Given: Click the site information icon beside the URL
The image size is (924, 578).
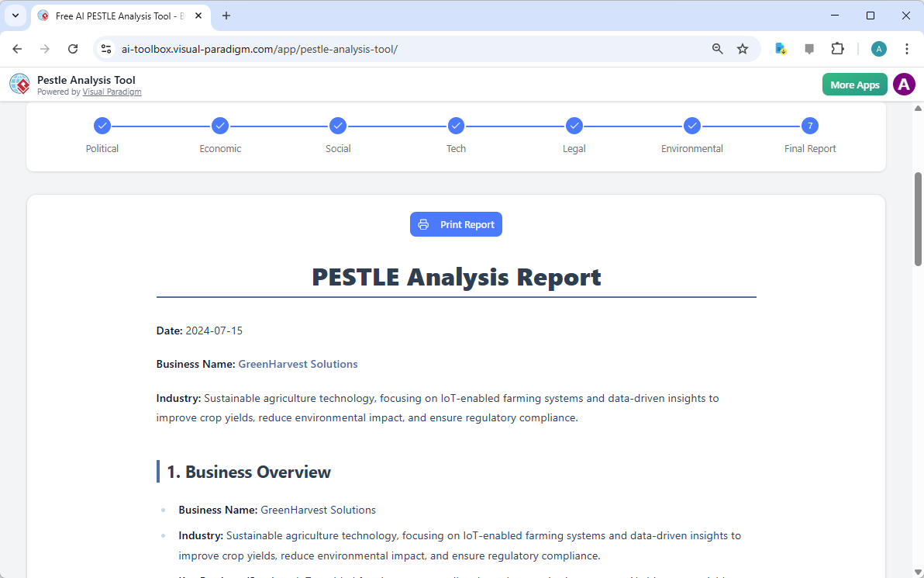Looking at the screenshot, I should (105, 48).
